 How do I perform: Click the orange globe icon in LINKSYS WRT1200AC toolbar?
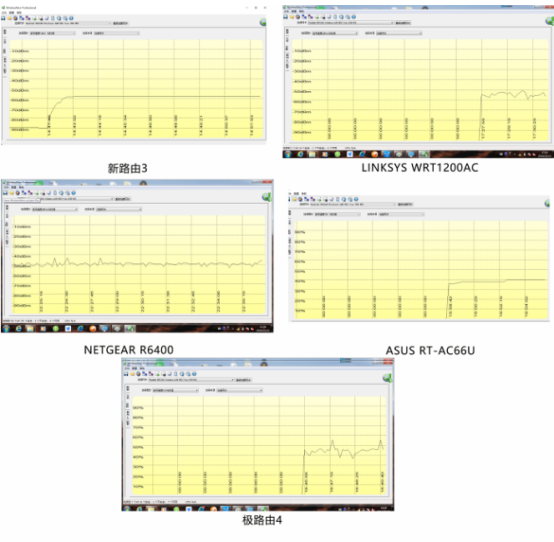coord(298,17)
